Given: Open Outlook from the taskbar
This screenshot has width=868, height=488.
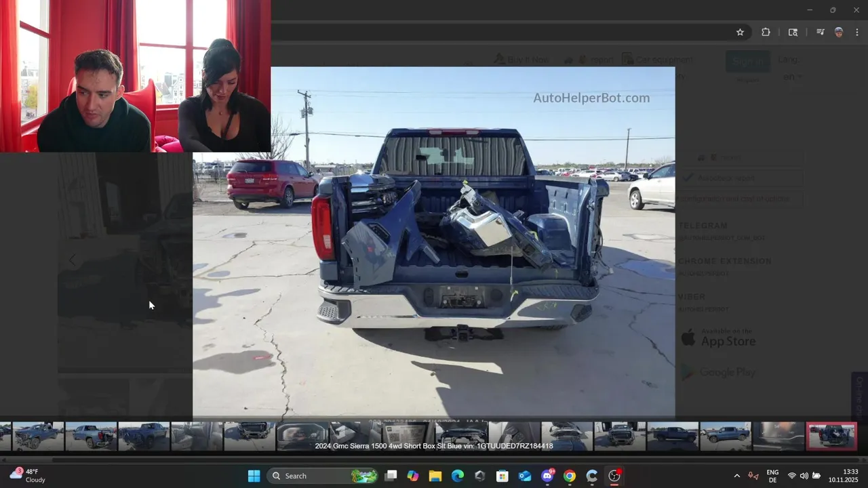Looking at the screenshot, I should click(x=525, y=476).
